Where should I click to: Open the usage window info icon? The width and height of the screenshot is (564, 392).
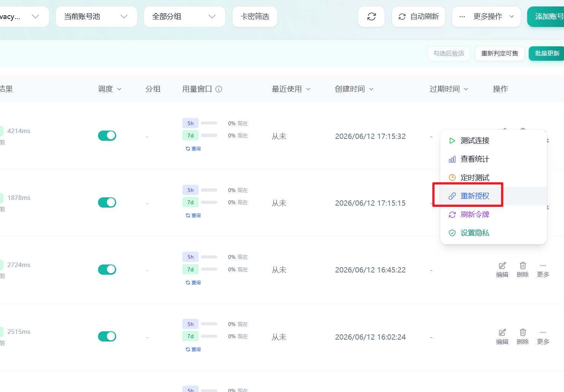point(219,89)
